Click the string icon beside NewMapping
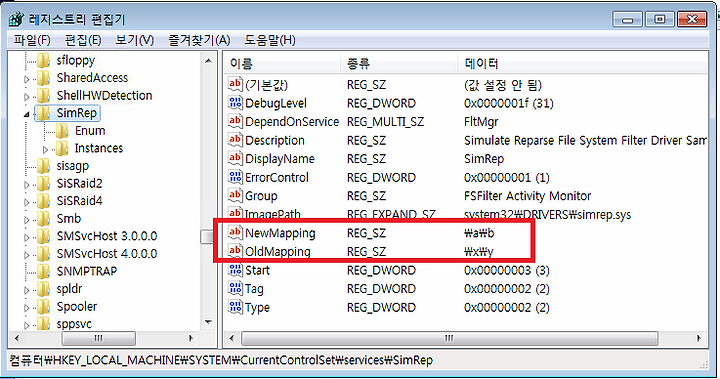This screenshot has width=720, height=379. (235, 232)
